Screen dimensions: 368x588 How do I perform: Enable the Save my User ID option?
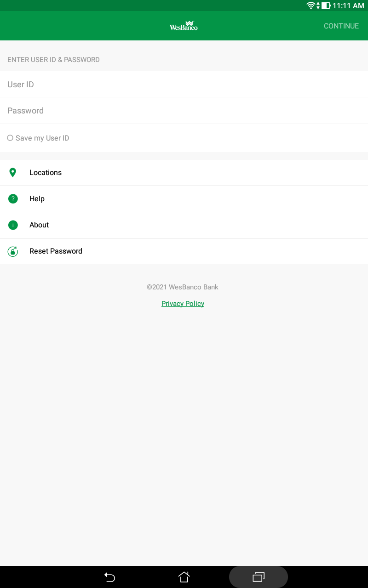[x=10, y=138]
